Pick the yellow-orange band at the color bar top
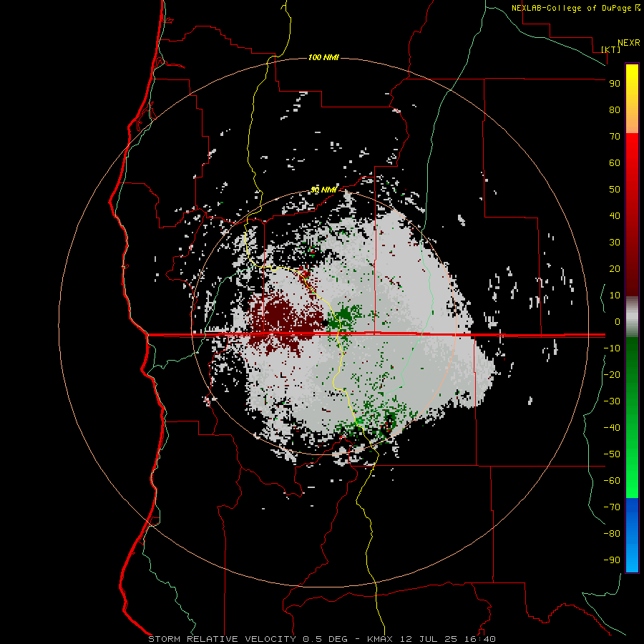Viewport: 644px width, 644px height. (632, 99)
